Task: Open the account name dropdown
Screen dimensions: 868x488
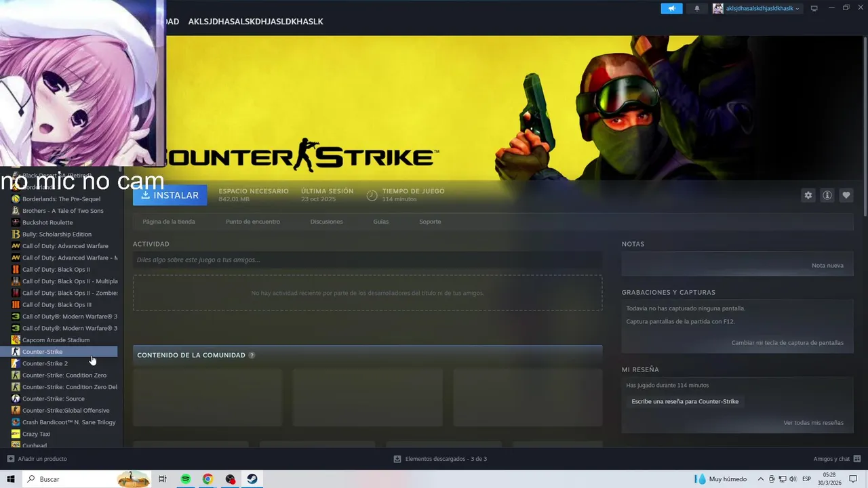Action: (762, 9)
